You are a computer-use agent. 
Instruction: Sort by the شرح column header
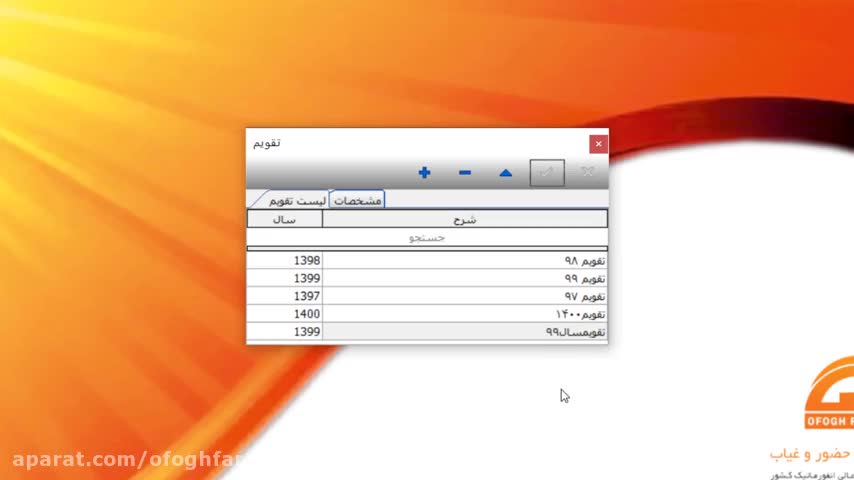tap(465, 219)
